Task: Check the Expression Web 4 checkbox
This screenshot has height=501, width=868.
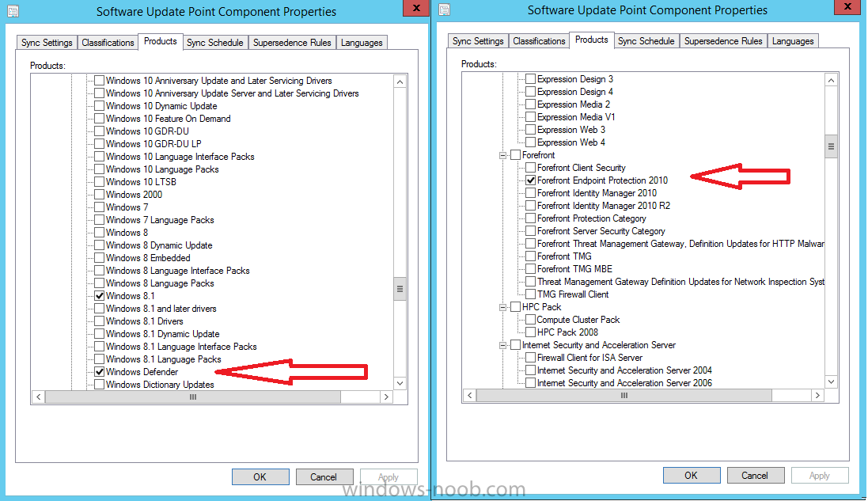Action: (x=531, y=142)
